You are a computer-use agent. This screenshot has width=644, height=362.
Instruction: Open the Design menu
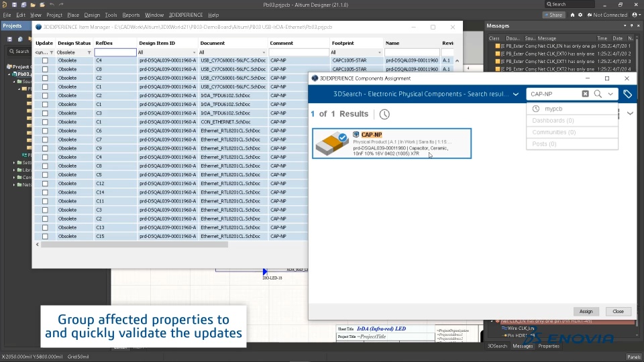click(92, 15)
